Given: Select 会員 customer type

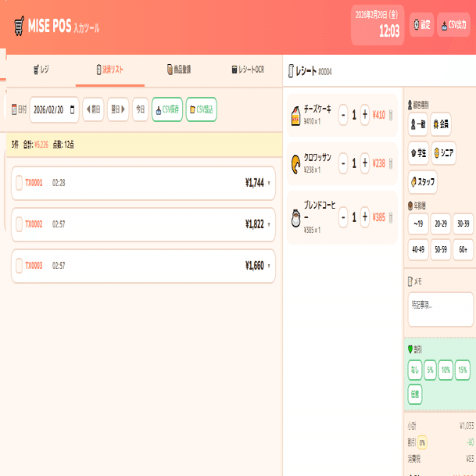Looking at the screenshot, I should pos(441,124).
